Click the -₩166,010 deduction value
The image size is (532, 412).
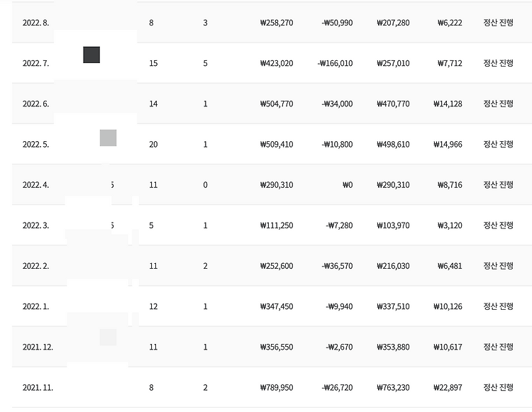pyautogui.click(x=336, y=63)
